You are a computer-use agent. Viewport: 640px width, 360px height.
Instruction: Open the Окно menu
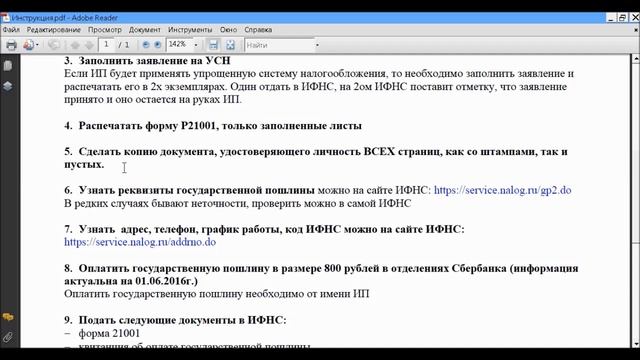228,30
